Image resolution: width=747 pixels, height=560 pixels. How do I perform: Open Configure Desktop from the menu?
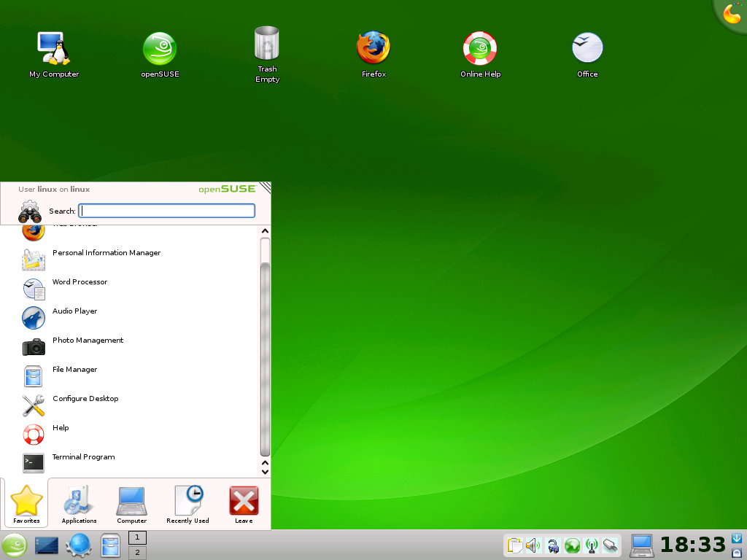(x=85, y=400)
